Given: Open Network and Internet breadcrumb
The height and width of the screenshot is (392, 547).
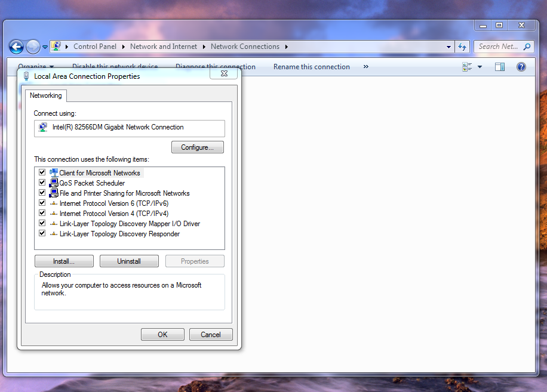Looking at the screenshot, I should (x=164, y=47).
